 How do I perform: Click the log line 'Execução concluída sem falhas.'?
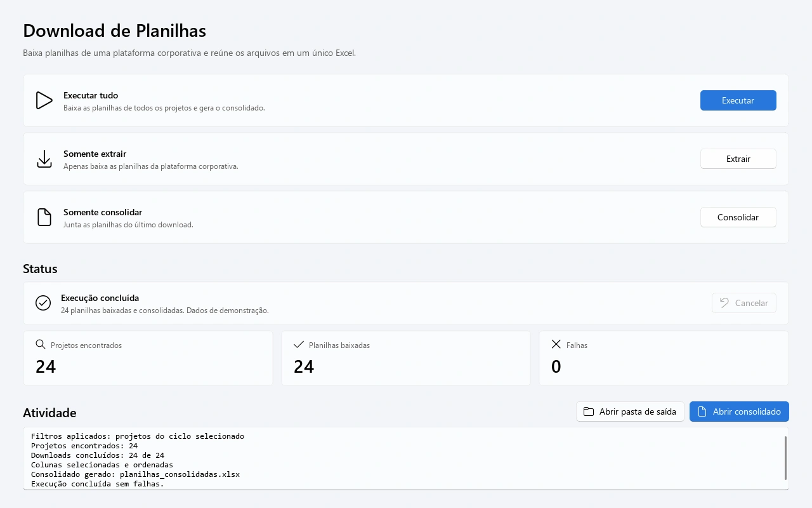pos(98,484)
